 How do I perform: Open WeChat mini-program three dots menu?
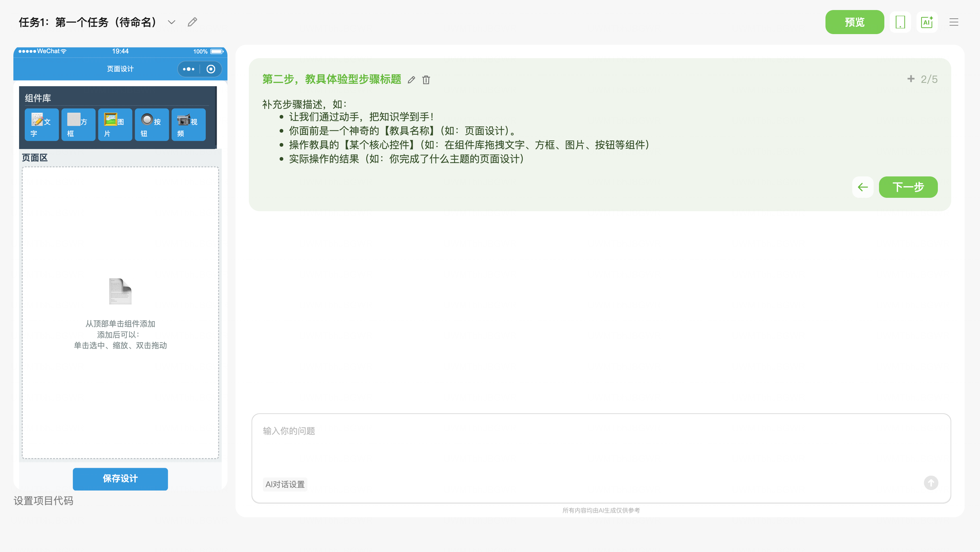click(189, 69)
